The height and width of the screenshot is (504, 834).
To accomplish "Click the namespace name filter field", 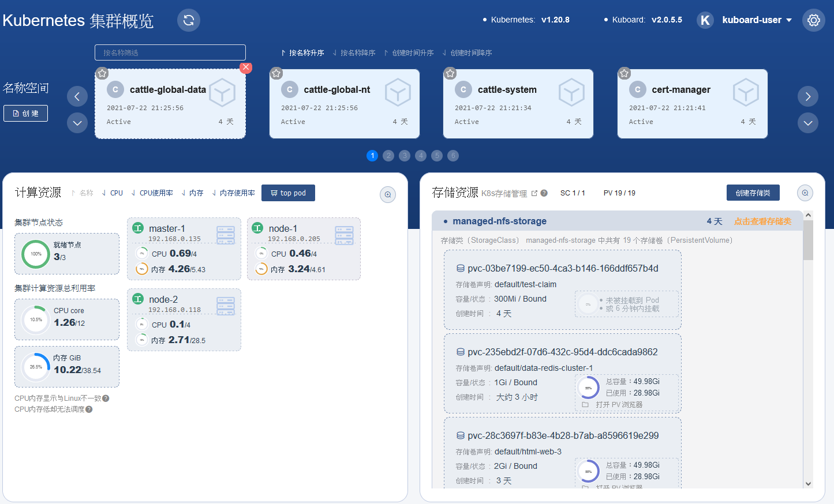I will click(170, 52).
